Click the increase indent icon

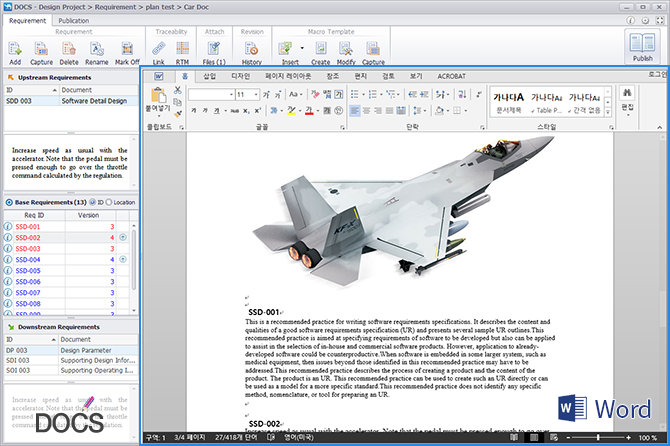[x=423, y=94]
